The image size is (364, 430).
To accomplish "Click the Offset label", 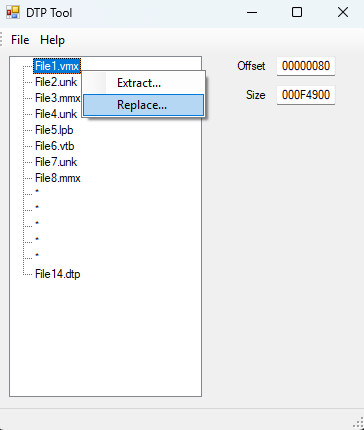I will pyautogui.click(x=251, y=66).
